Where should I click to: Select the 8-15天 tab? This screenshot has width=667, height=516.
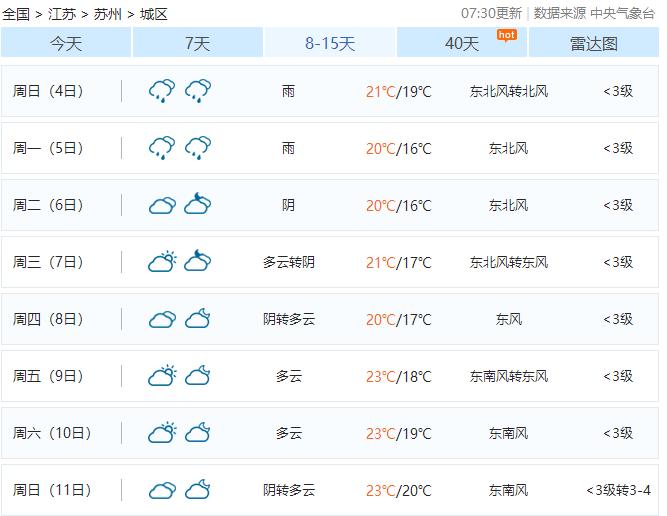tap(330, 43)
